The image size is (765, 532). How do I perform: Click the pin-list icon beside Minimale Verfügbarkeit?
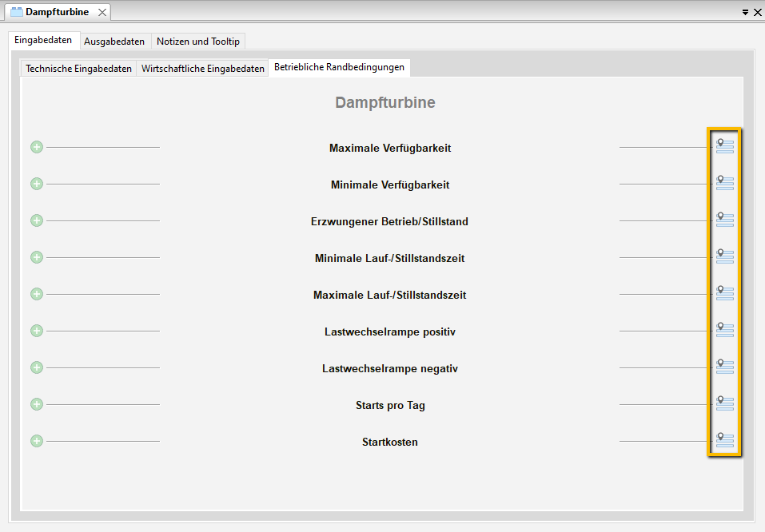tap(724, 183)
